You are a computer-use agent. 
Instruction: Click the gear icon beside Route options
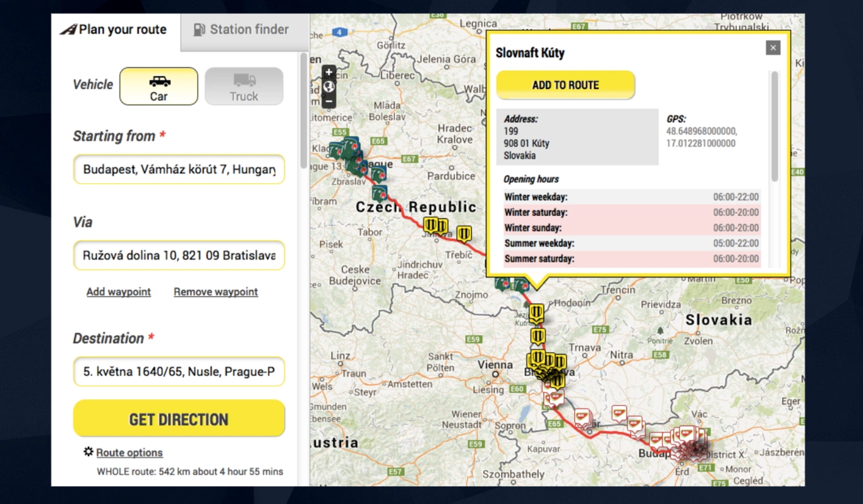[x=88, y=452]
